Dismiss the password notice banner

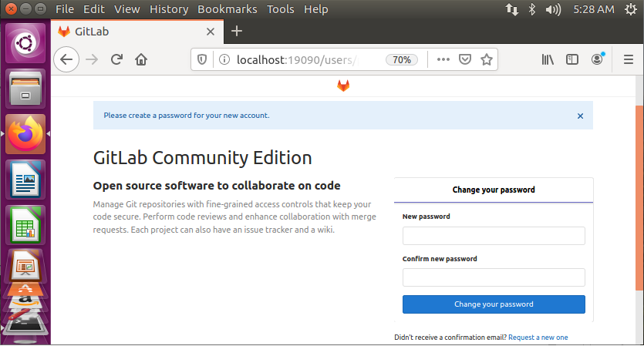[580, 116]
